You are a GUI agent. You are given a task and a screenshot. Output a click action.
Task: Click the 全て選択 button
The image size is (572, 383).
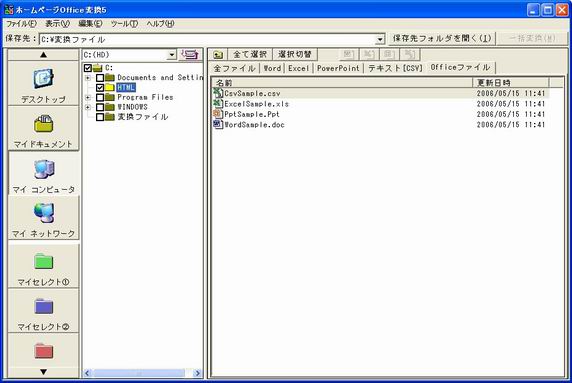click(x=250, y=55)
